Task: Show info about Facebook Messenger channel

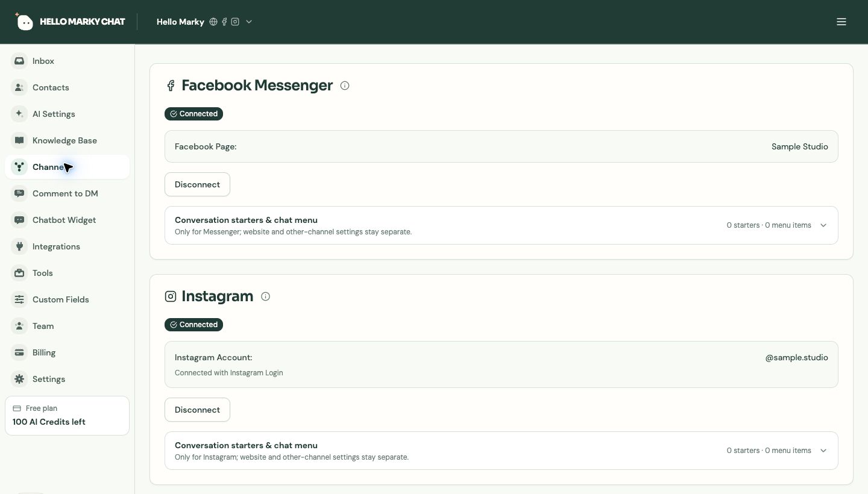Action: (x=345, y=86)
